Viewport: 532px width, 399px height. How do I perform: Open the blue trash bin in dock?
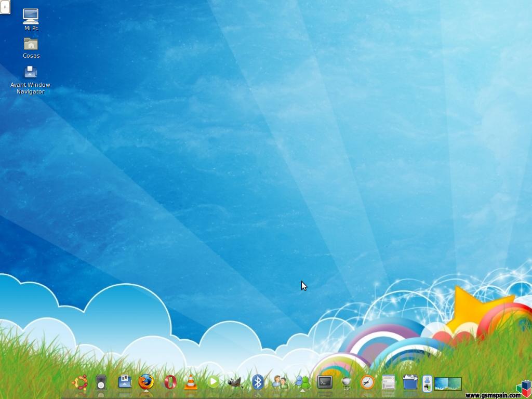coord(410,382)
